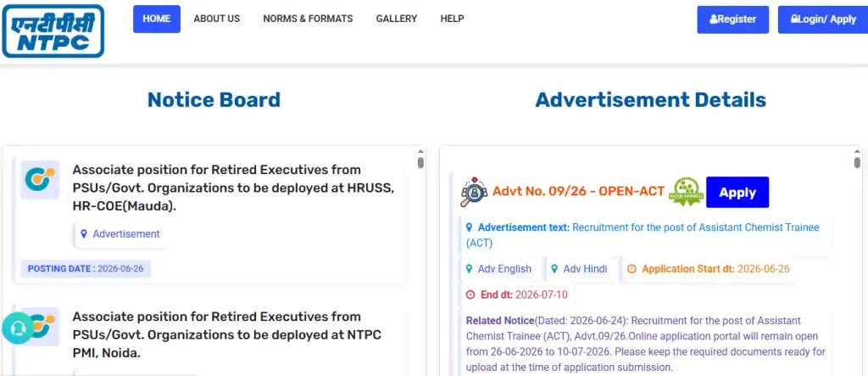Click the Advertisement Details scroll-up arrow
This screenshot has height=376, width=868.
(x=858, y=151)
